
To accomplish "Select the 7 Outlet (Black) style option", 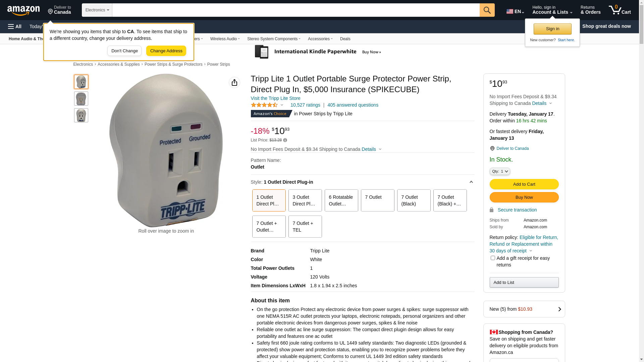I will [x=414, y=200].
